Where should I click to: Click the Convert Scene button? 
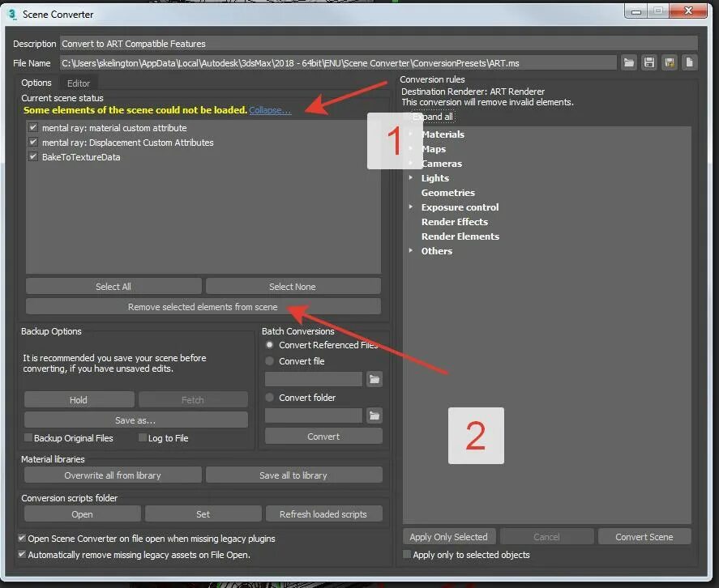point(644,537)
